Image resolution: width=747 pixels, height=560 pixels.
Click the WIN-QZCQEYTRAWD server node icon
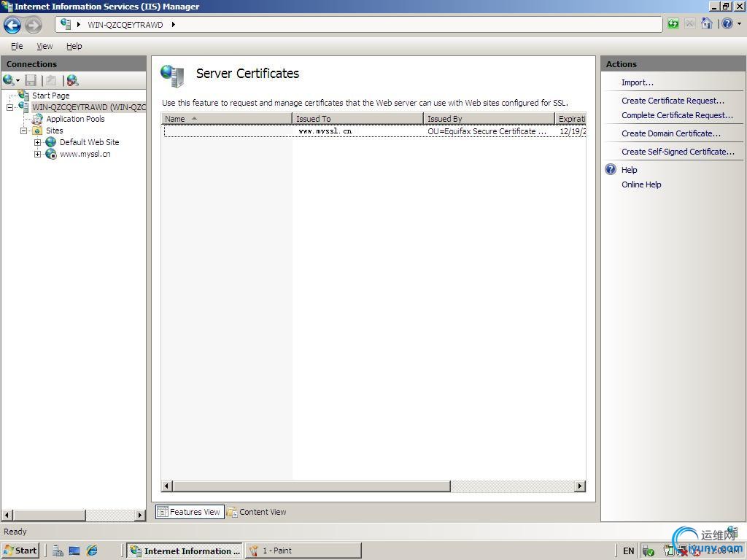tap(24, 106)
